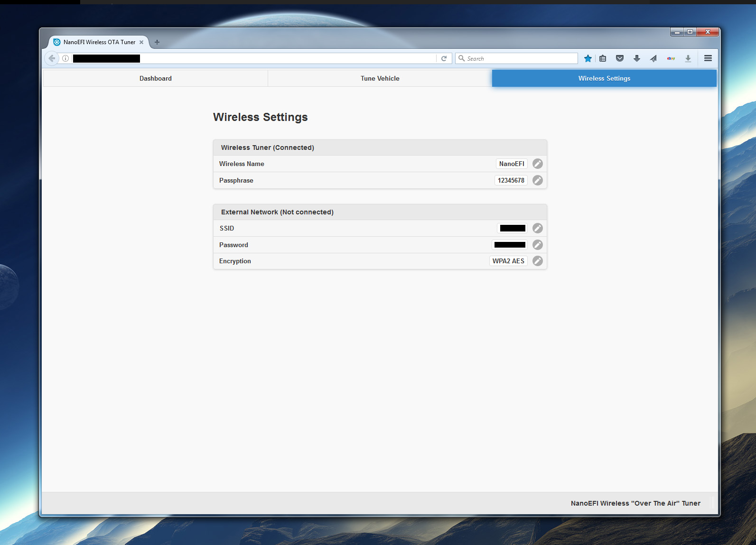Viewport: 756px width, 545px height.
Task: Click the WPA2 AES encryption value
Action: [x=508, y=261]
